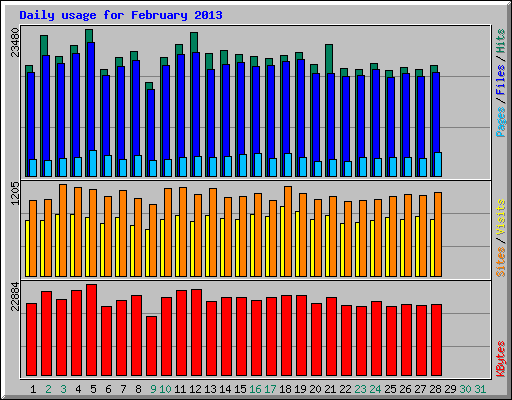The height and width of the screenshot is (400, 512).
Task: Click day 25 on the x-axis
Action: coord(390,389)
